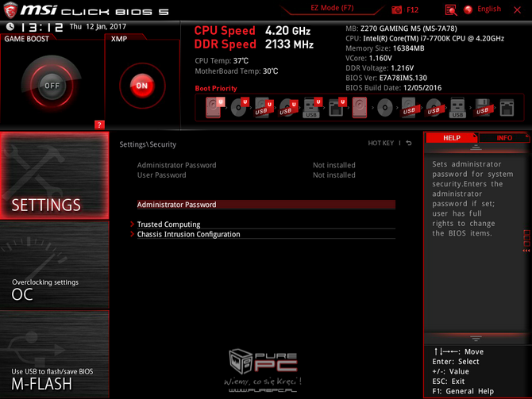Open the HOT KEY list

380,143
